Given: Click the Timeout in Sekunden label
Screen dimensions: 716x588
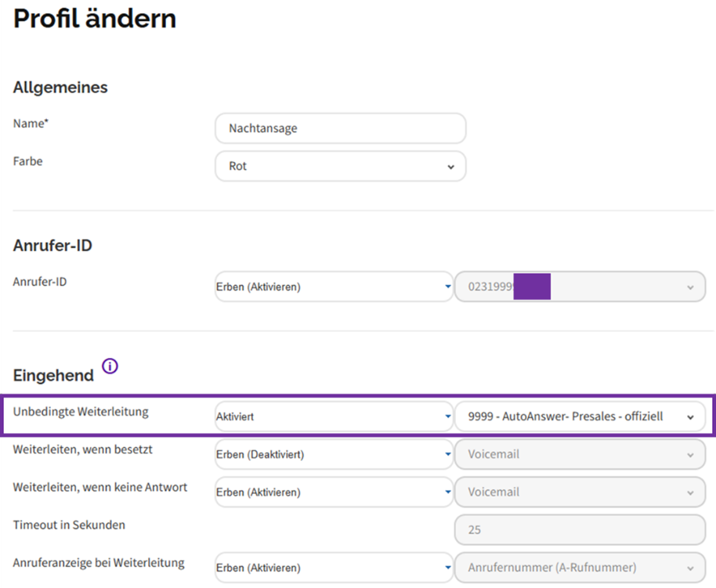Looking at the screenshot, I should click(69, 525).
